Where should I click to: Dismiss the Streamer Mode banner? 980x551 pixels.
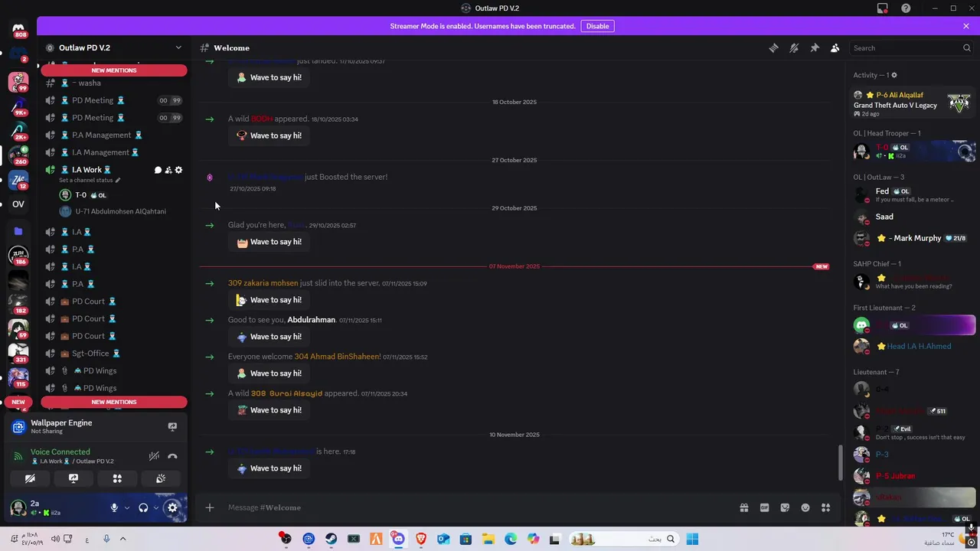(966, 26)
